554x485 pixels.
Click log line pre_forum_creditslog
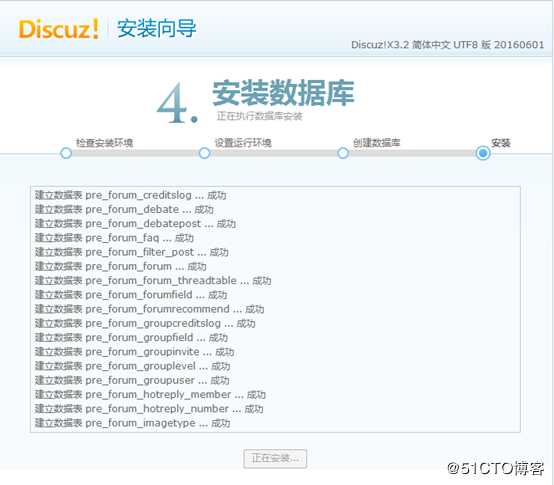[130, 195]
